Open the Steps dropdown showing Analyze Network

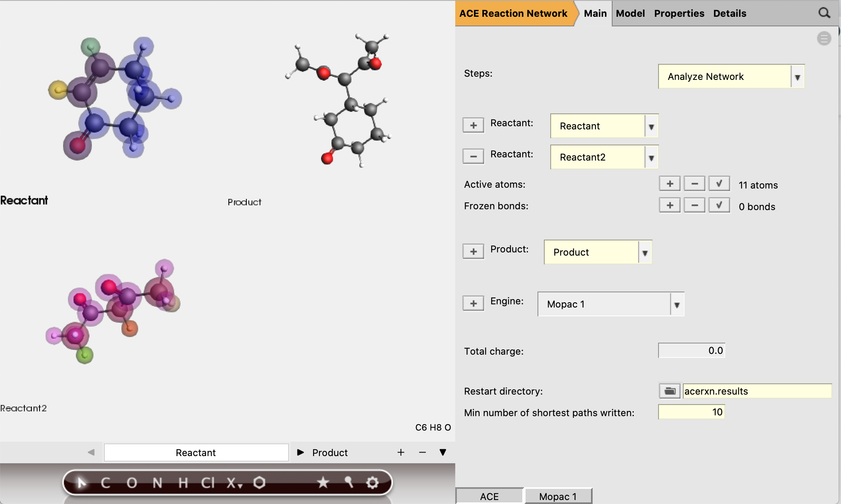[797, 76]
